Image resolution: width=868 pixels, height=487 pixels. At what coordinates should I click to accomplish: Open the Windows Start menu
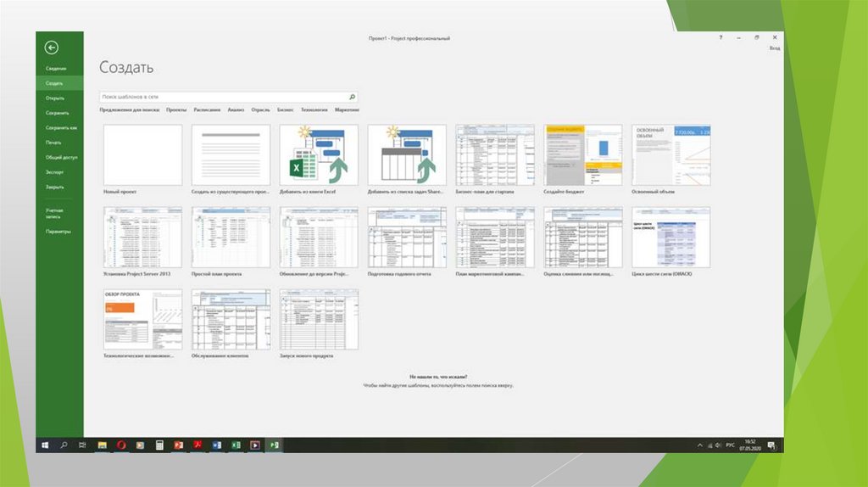[45, 445]
